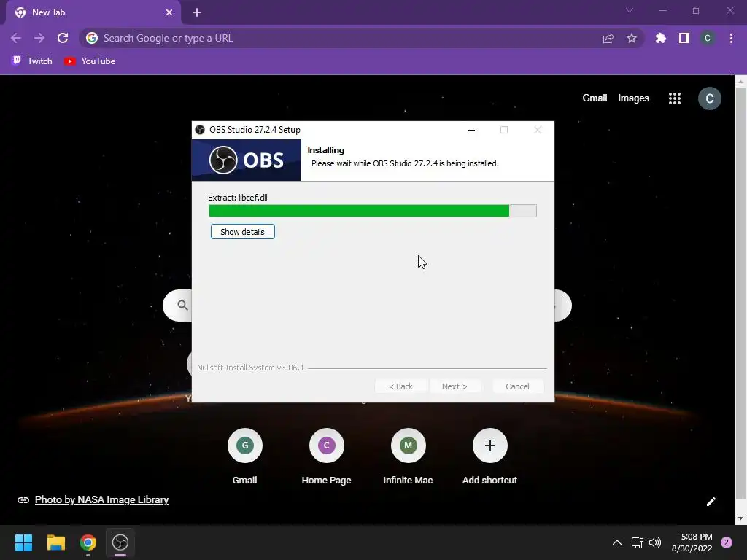This screenshot has width=747, height=560.
Task: Open the YouTube bookmark
Action: [90, 61]
